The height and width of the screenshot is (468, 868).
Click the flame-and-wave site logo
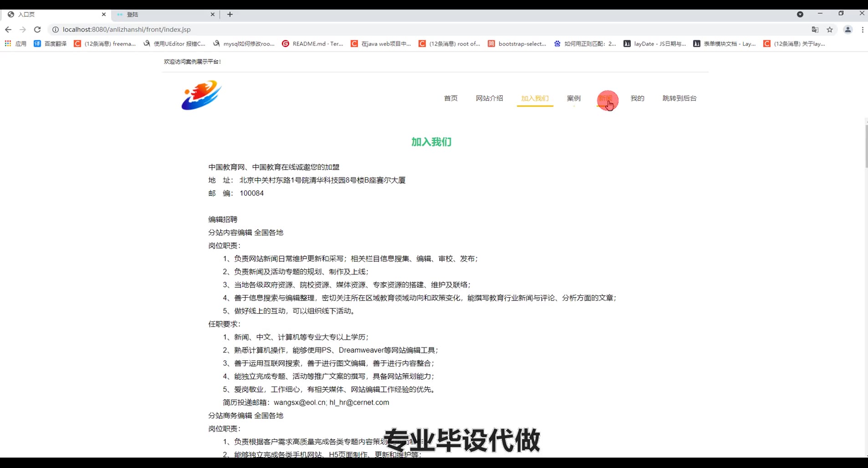pos(201,95)
